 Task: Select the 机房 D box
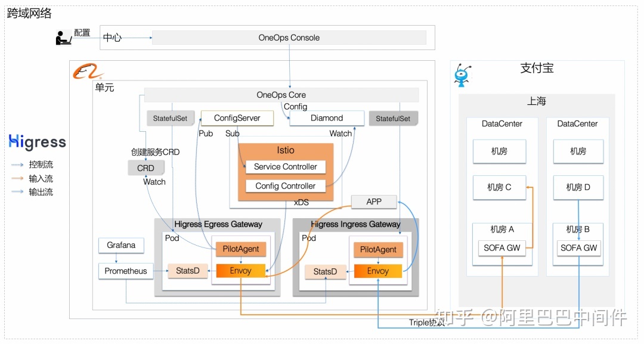click(578, 187)
